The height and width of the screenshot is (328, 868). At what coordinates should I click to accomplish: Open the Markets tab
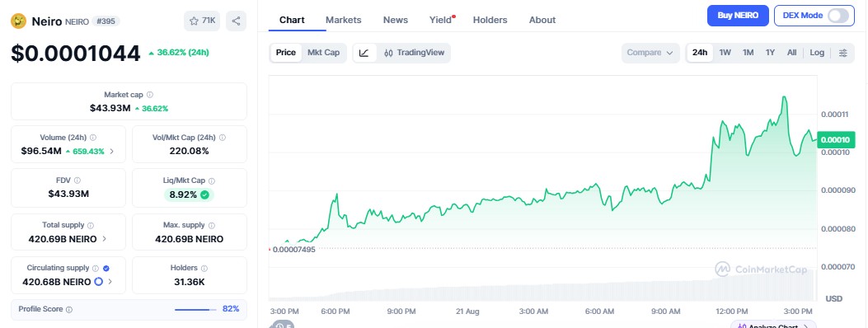coord(343,20)
